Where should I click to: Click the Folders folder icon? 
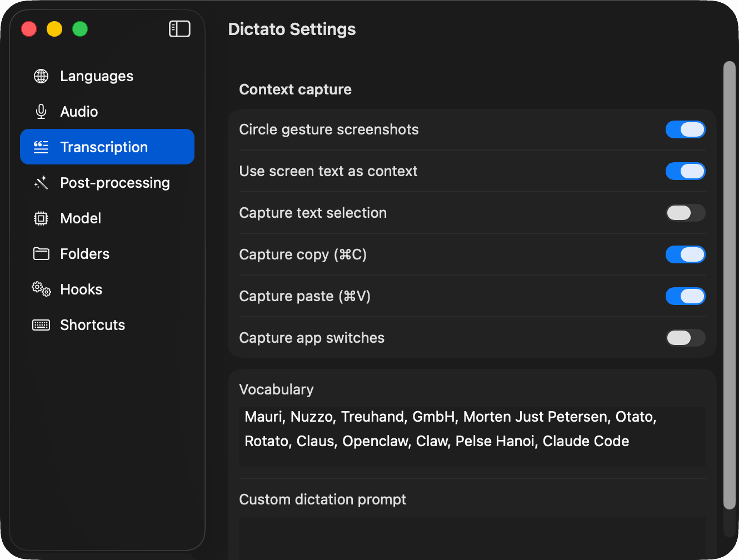coord(41,253)
